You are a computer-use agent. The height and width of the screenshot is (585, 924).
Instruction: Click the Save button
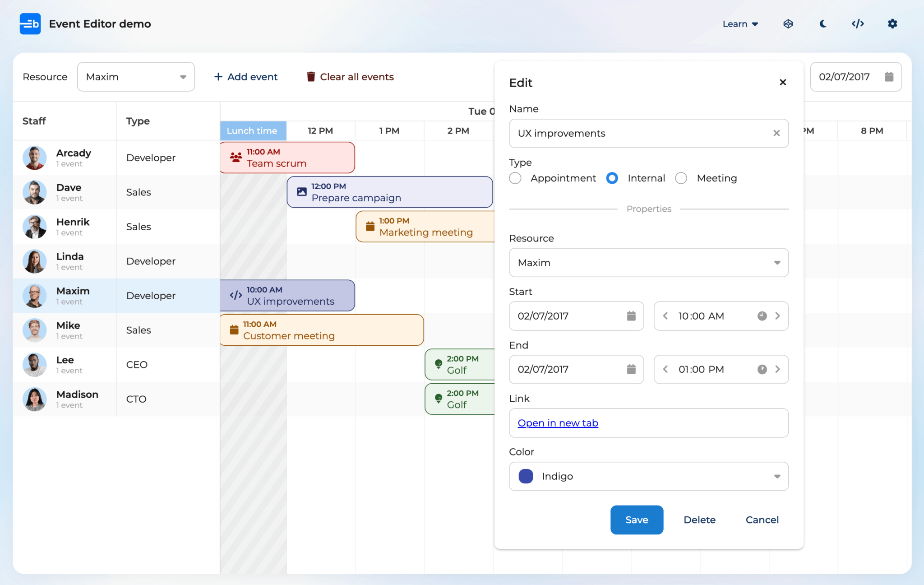pos(637,520)
